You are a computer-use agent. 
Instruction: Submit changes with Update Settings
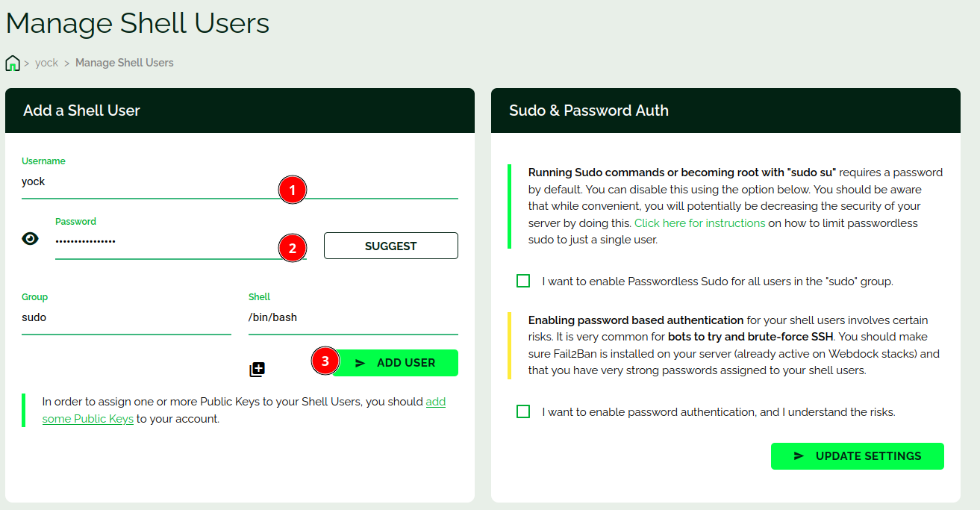tap(857, 456)
